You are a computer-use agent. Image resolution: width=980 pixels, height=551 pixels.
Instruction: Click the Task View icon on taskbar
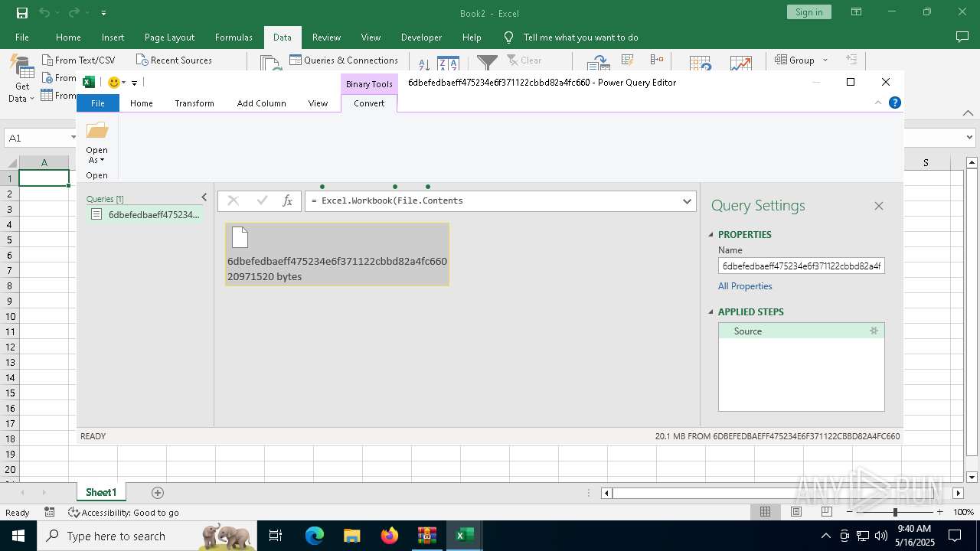[276, 536]
